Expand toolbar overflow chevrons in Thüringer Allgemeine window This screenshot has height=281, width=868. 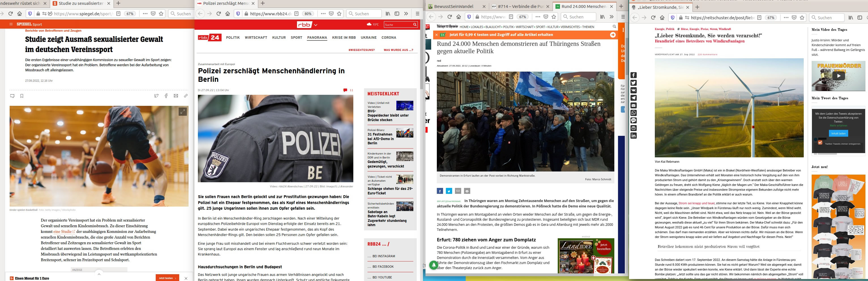tap(612, 17)
